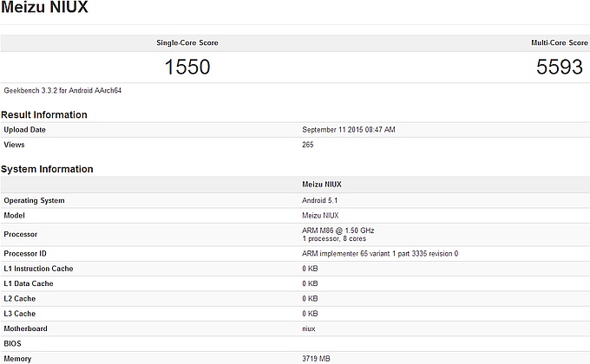This screenshot has width=590, height=364.
Task: Select the Multi-Core Score header
Action: 559,42
